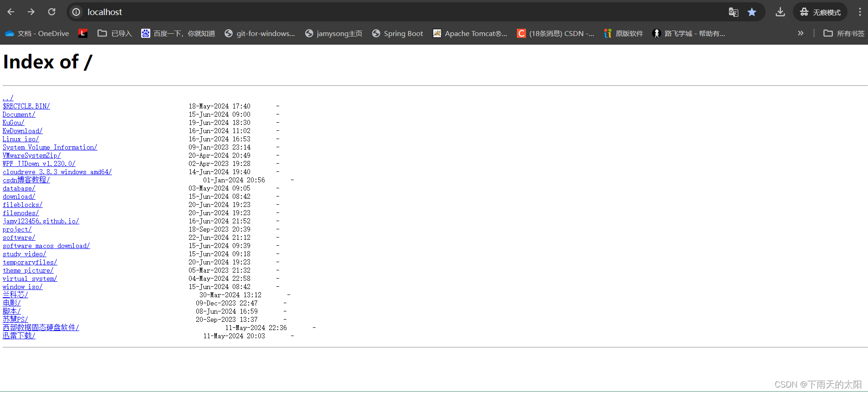
Task: Open the download/ directory
Action: click(19, 196)
